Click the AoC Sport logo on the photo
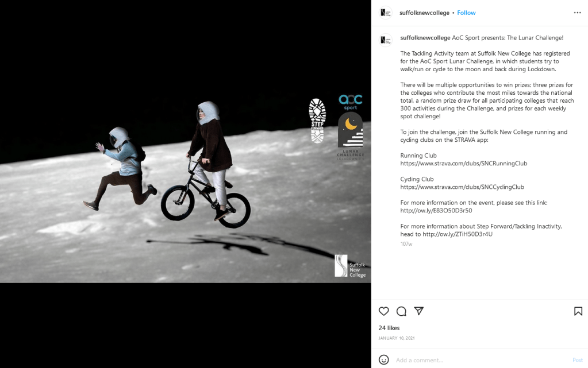The height and width of the screenshot is (368, 588). point(351,102)
